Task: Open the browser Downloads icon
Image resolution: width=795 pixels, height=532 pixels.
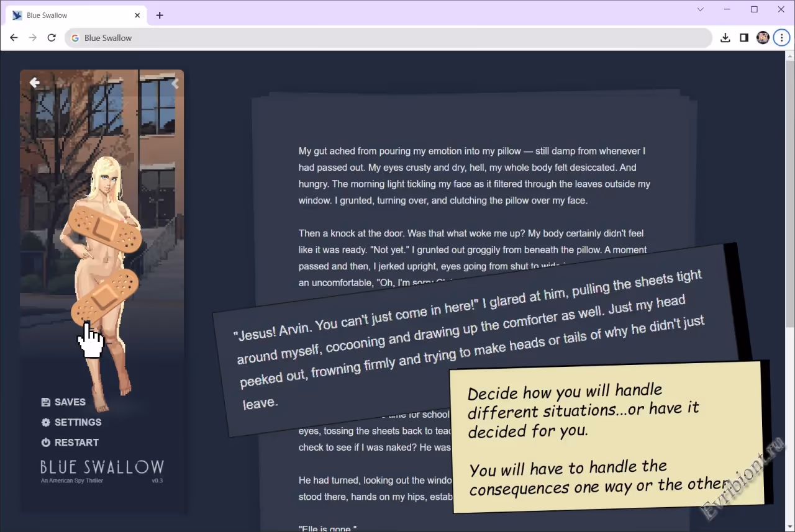Action: tap(725, 38)
